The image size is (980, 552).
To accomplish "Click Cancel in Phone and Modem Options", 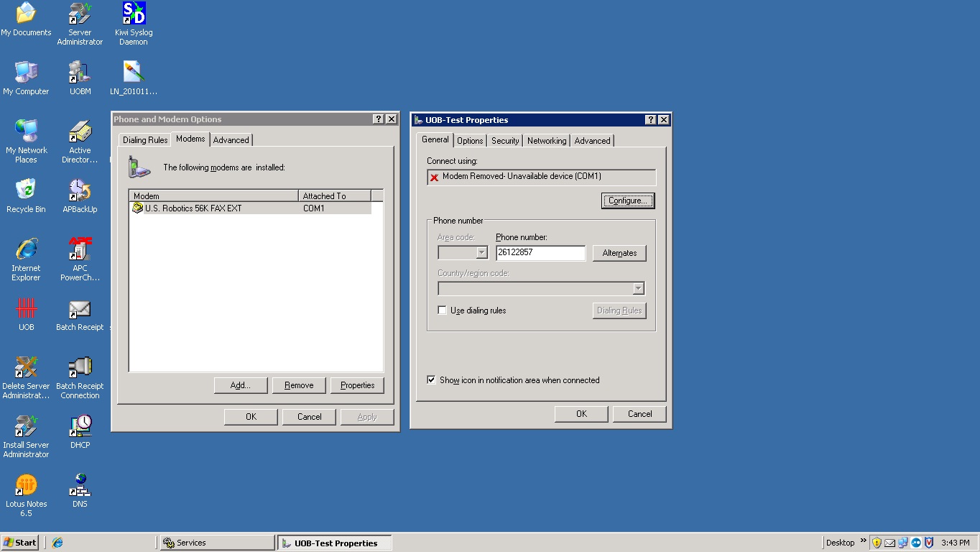I will pyautogui.click(x=310, y=417).
